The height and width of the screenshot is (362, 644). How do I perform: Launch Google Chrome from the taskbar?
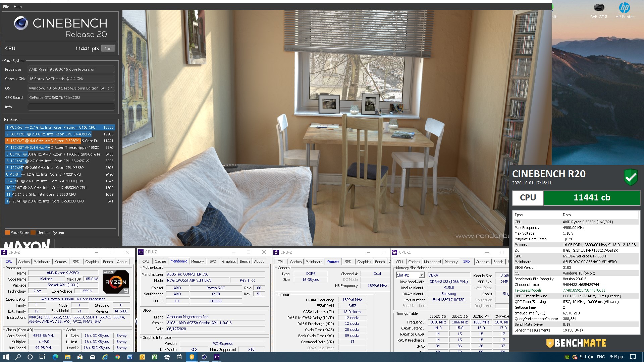pyautogui.click(x=117, y=357)
